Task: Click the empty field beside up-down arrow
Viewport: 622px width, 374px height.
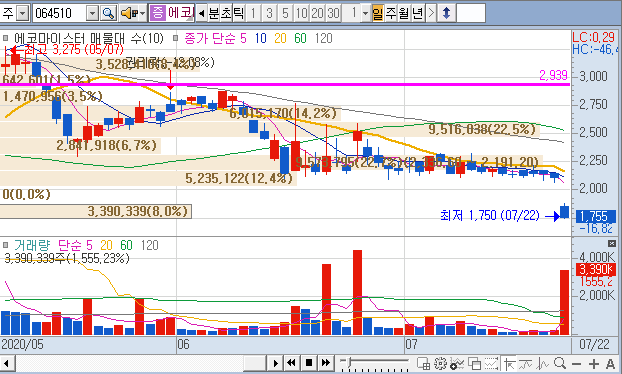Action: [471, 13]
